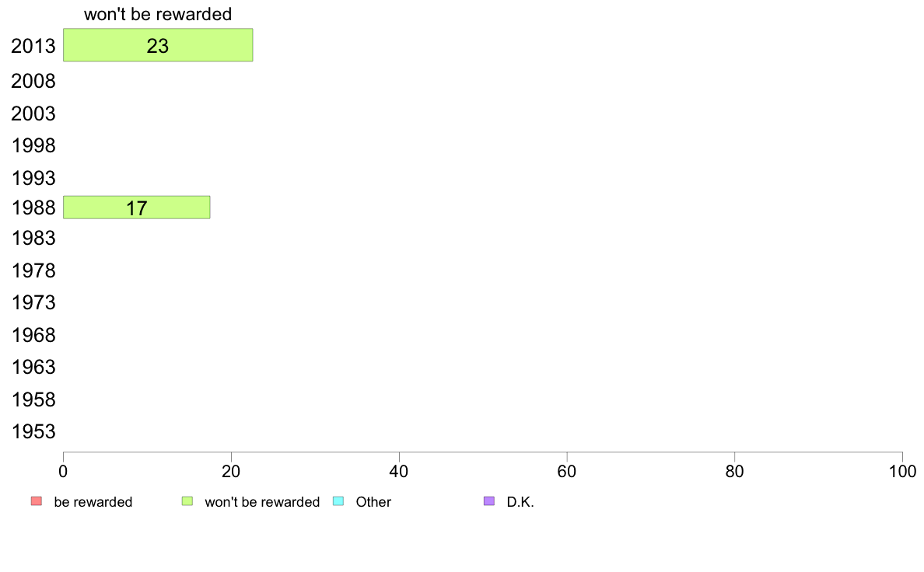Click the 100 tick on the x-axis
This screenshot has height=572, width=924.
click(x=902, y=471)
